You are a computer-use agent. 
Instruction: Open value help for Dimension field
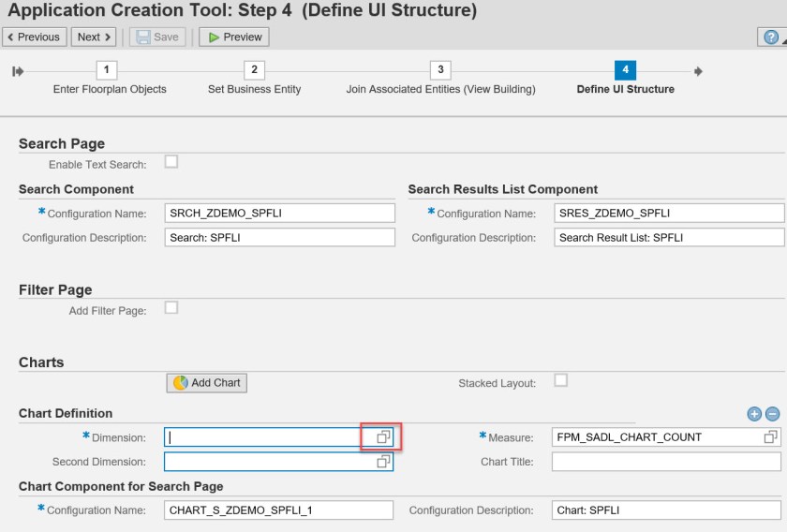point(383,436)
